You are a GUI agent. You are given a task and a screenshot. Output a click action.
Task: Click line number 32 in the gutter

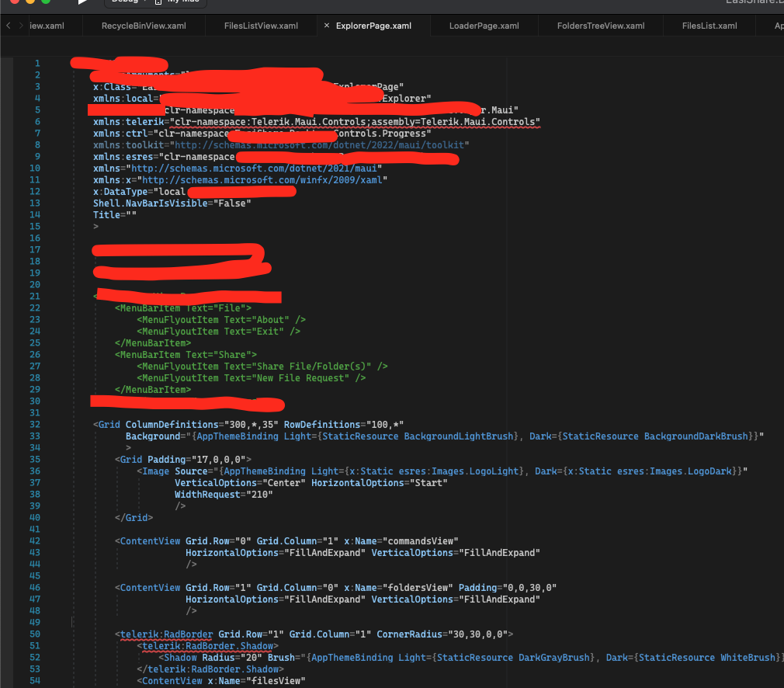34,425
